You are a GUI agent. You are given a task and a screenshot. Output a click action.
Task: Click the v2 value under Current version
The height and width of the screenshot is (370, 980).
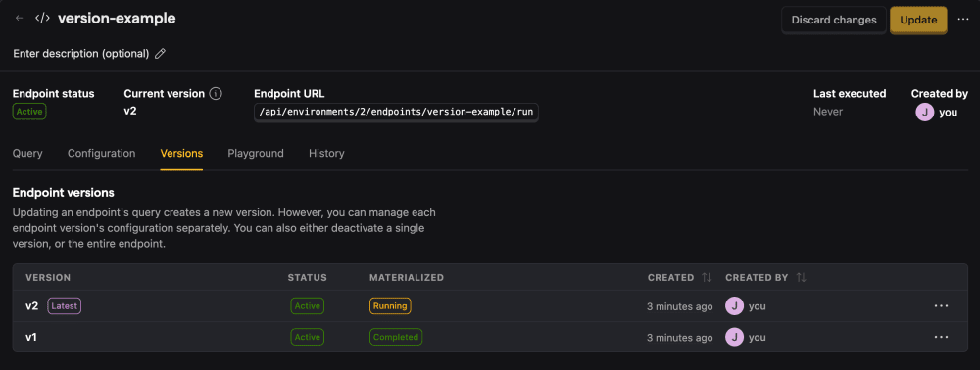point(130,112)
